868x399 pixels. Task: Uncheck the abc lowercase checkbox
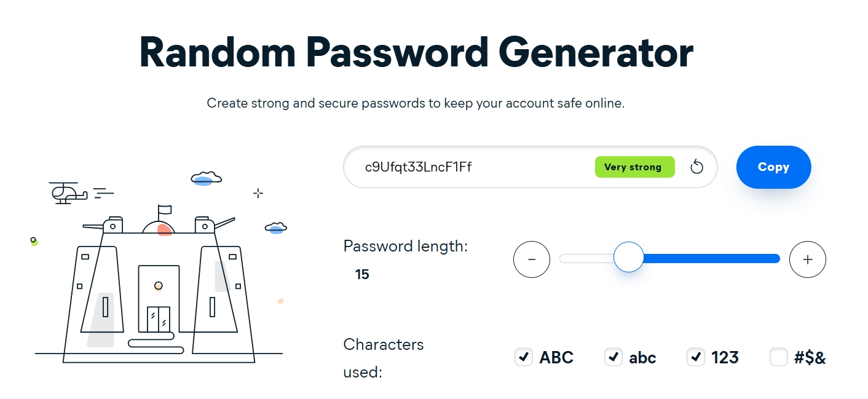(613, 357)
